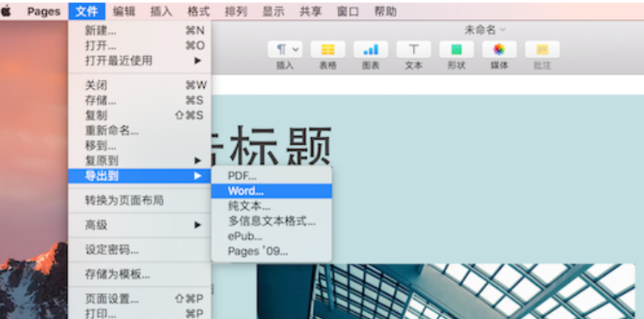Open the 帮助 menu
This screenshot has height=319, width=644.
click(385, 11)
